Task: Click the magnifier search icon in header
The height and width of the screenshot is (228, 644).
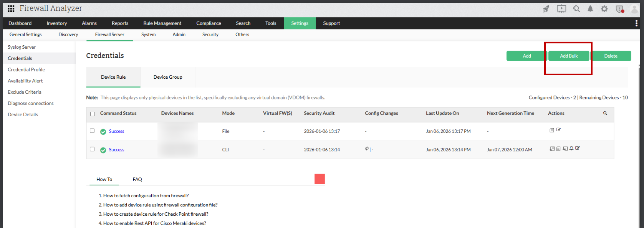Action: pos(576,9)
